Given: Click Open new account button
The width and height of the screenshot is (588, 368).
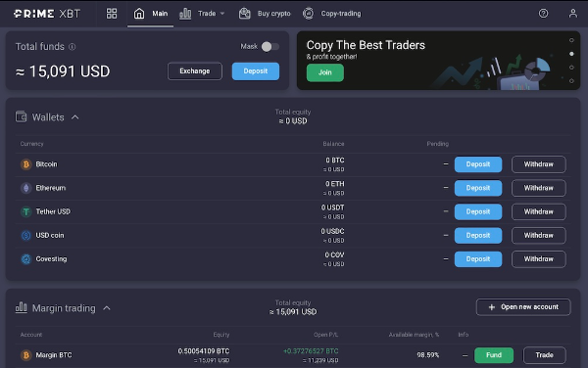Looking at the screenshot, I should click(523, 307).
